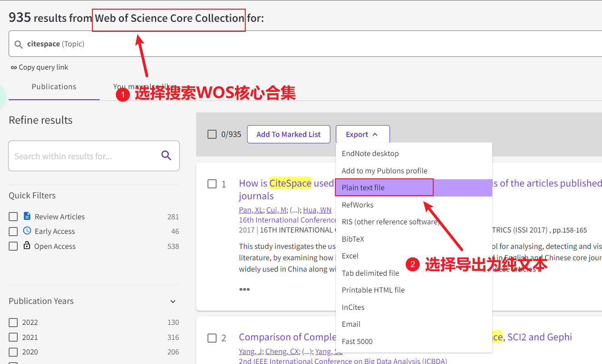Screen dimensions: 602x364
Task: Select the checkbox for result 2
Action: coord(212,338)
